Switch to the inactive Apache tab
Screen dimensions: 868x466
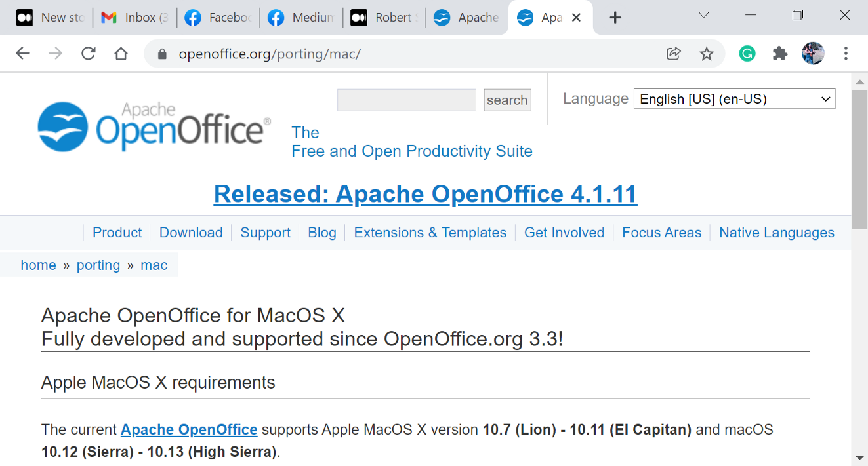click(x=466, y=18)
